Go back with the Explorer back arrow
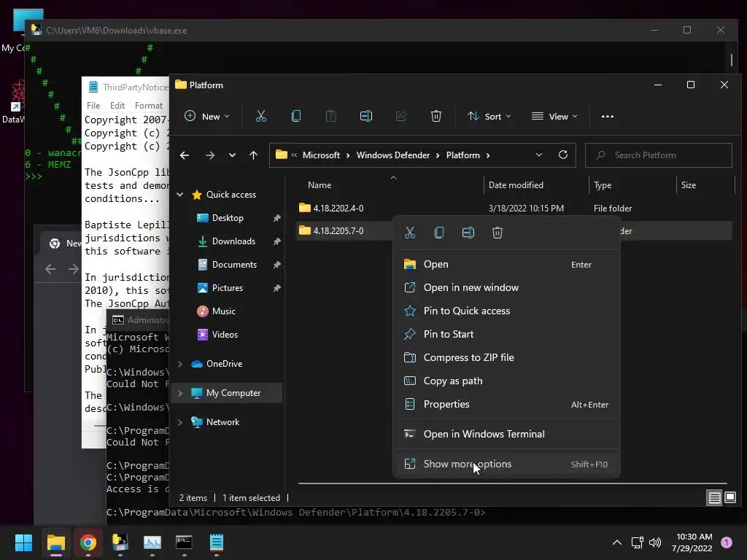 click(x=185, y=155)
